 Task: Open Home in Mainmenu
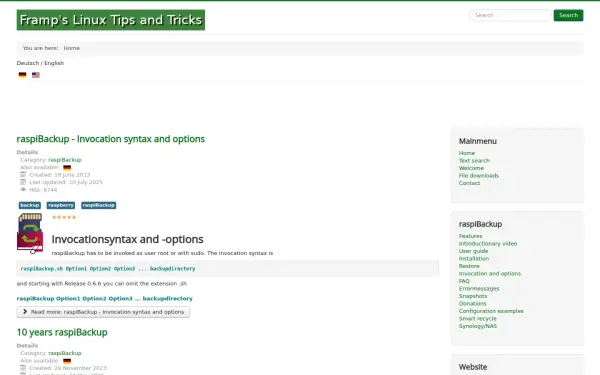pyautogui.click(x=467, y=153)
